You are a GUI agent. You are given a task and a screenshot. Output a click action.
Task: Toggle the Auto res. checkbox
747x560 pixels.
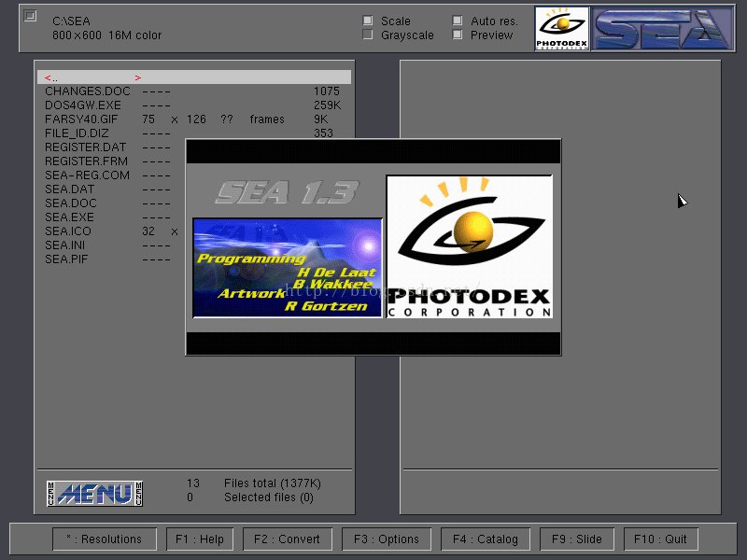[458, 21]
